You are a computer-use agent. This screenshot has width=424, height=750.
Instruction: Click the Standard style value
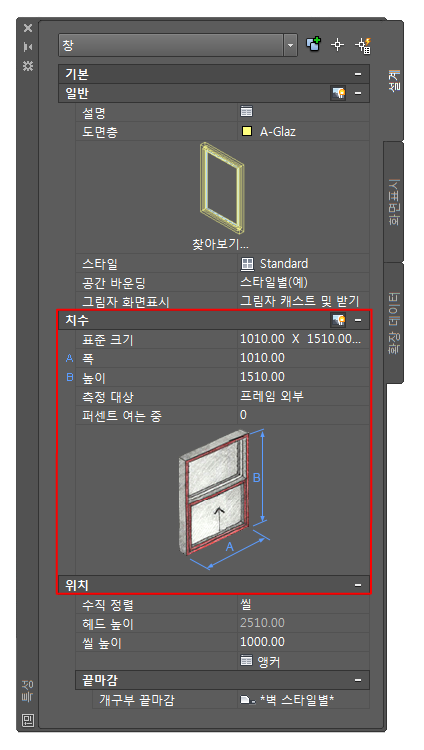tap(284, 264)
